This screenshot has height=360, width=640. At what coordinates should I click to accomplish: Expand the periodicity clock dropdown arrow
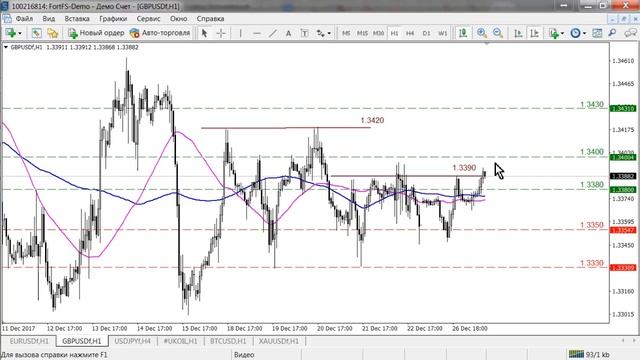584,33
